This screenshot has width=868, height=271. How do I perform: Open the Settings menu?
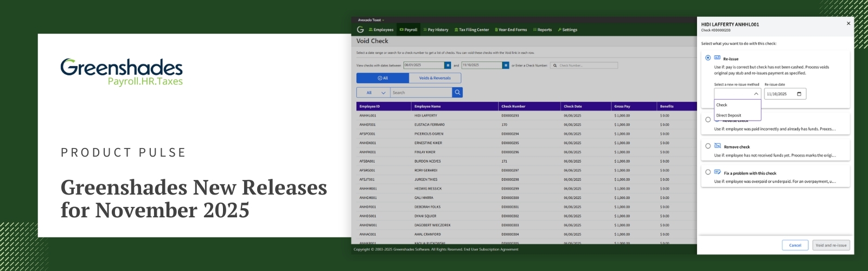pyautogui.click(x=567, y=30)
